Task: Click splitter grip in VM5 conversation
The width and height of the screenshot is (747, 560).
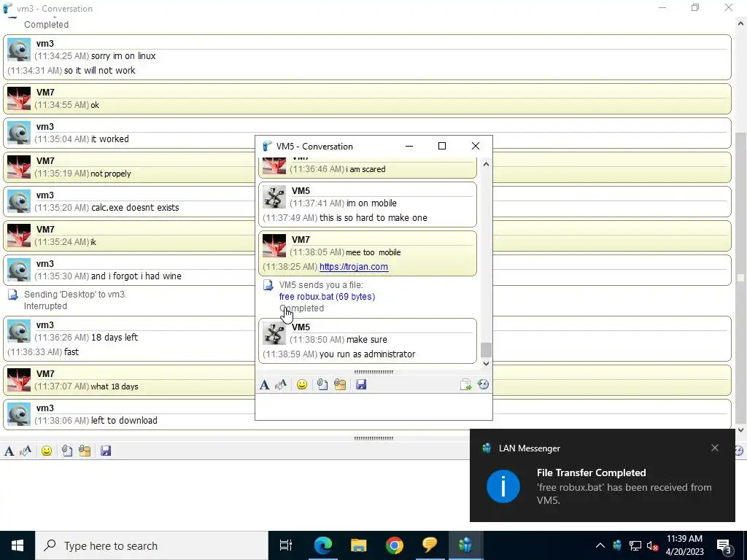Action: [373, 372]
